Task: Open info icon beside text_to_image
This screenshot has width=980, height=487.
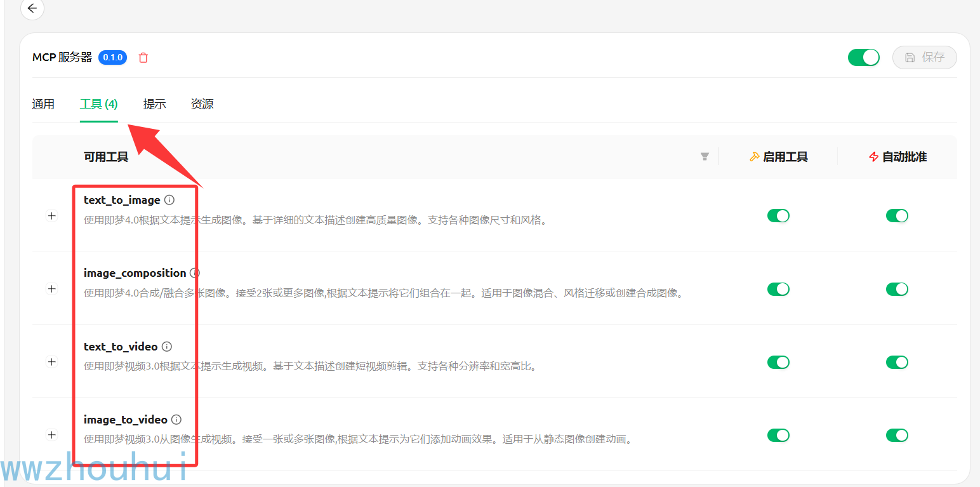Action: pos(169,200)
